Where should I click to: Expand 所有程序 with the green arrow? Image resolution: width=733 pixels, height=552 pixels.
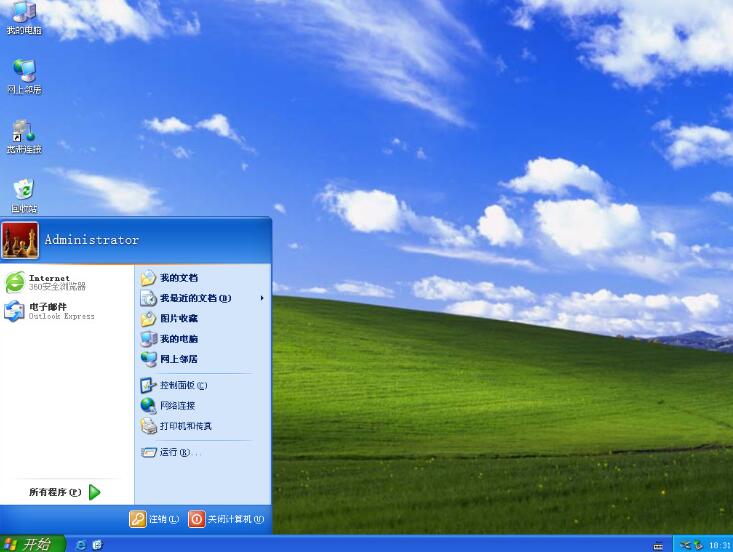[67, 492]
